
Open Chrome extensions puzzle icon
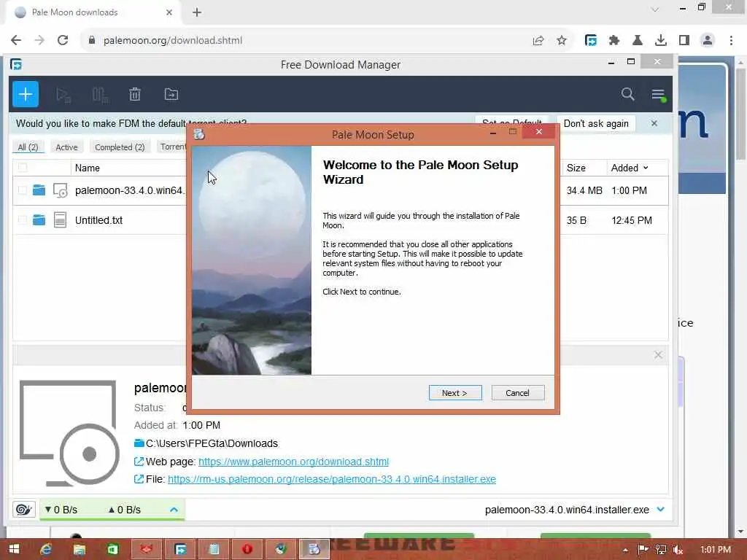tap(614, 41)
